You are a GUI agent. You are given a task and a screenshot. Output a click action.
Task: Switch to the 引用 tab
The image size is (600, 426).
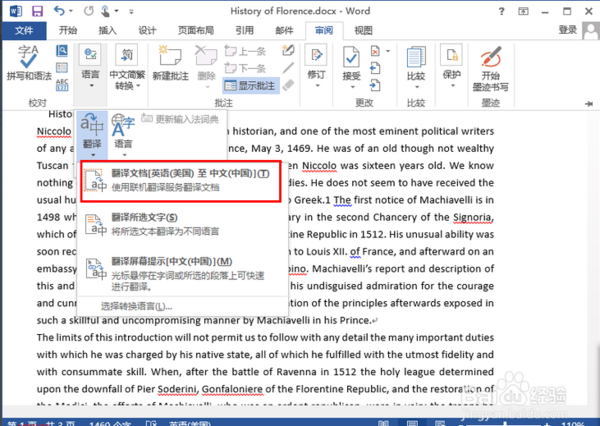tap(245, 30)
